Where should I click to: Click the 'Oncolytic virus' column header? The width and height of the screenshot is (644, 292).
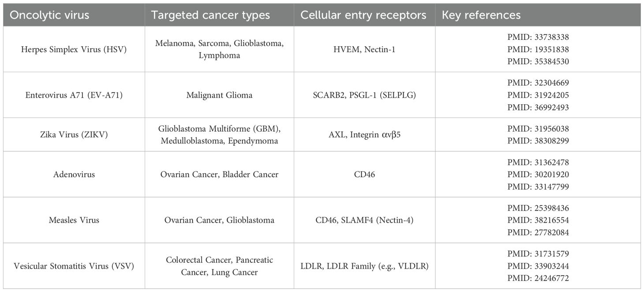pos(49,15)
